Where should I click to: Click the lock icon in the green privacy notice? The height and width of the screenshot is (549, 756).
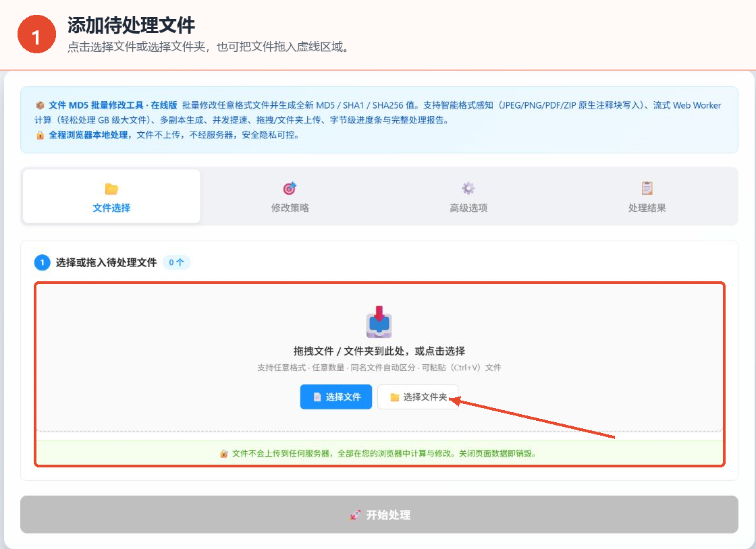tap(223, 454)
